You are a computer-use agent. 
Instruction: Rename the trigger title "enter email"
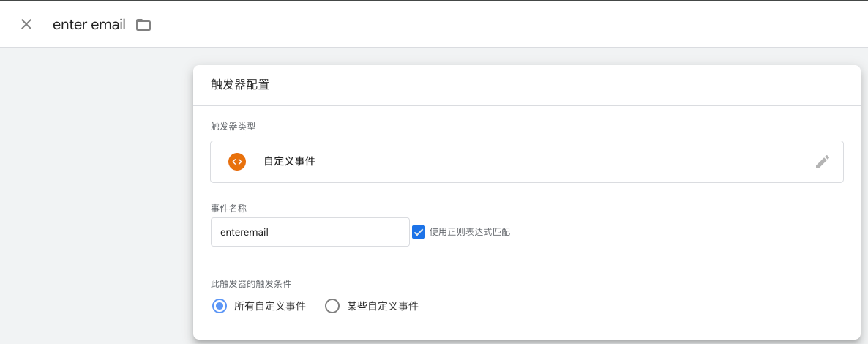[89, 25]
